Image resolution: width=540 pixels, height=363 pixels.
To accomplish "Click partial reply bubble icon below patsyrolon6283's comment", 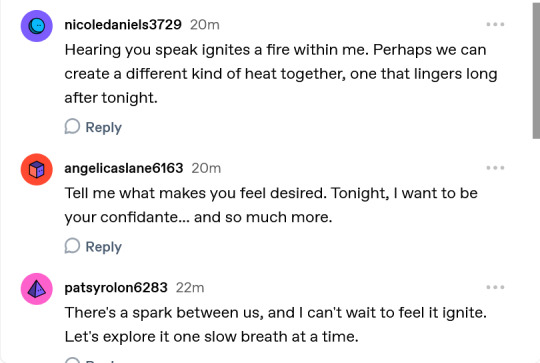I will (72, 360).
